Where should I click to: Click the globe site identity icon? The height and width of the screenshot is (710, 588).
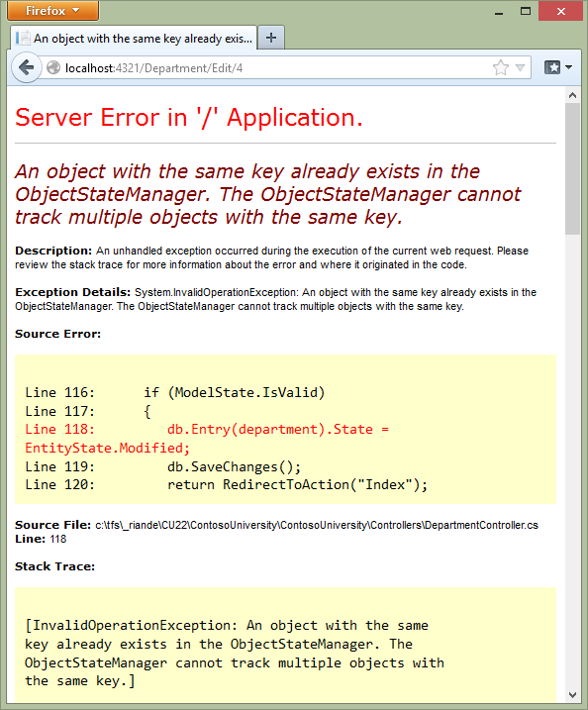click(x=53, y=68)
